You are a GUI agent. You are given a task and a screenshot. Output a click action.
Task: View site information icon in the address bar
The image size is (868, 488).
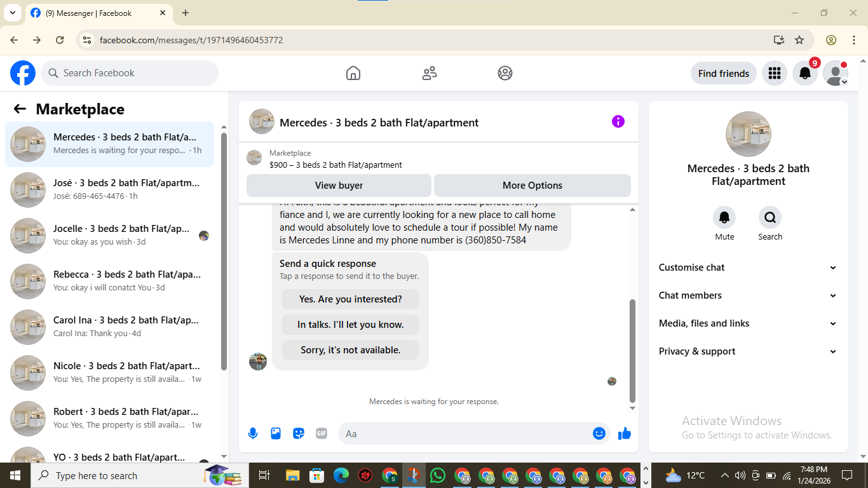click(87, 40)
